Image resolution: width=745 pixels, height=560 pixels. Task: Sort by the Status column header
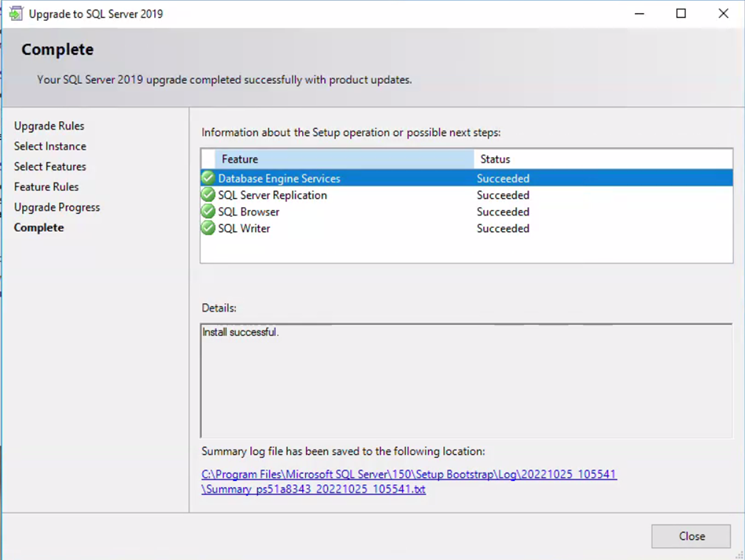click(x=603, y=159)
